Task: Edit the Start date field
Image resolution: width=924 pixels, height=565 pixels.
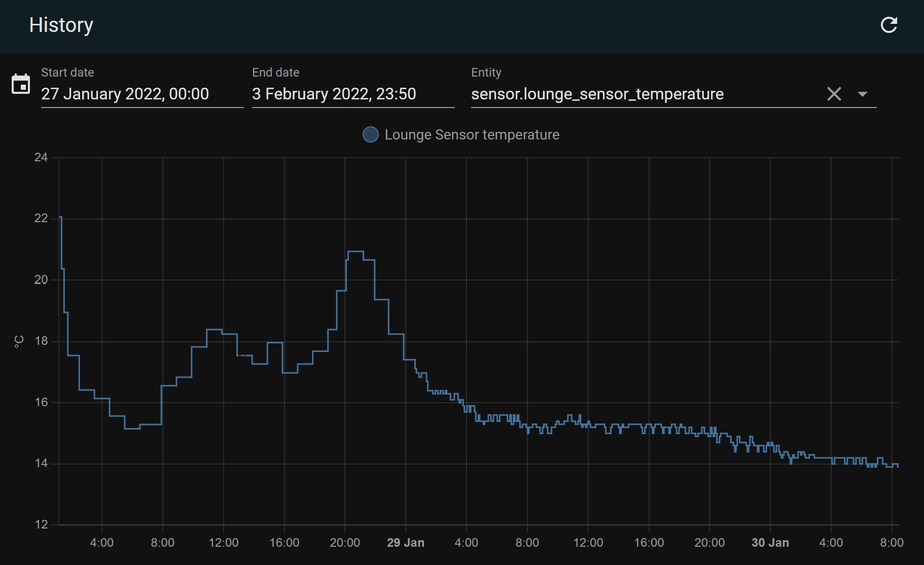Action: tap(142, 94)
